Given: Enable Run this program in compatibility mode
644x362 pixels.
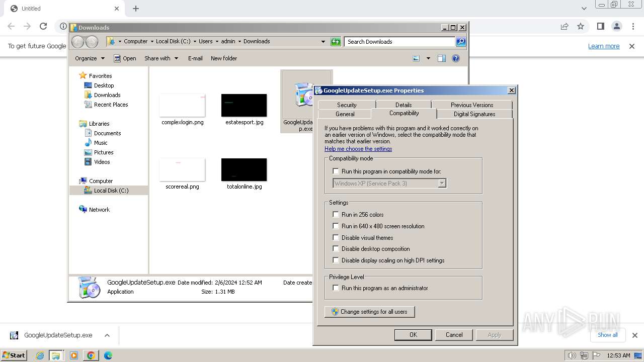Looking at the screenshot, I should [336, 171].
